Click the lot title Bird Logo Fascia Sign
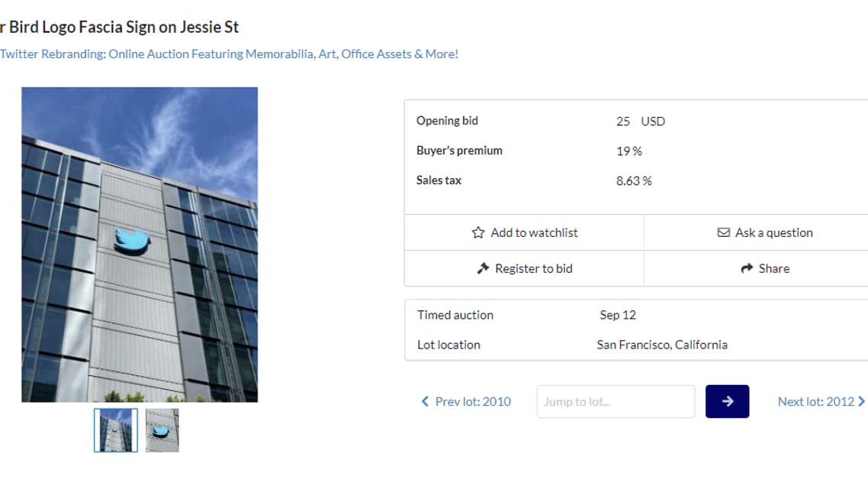The image size is (868, 489). [x=119, y=27]
